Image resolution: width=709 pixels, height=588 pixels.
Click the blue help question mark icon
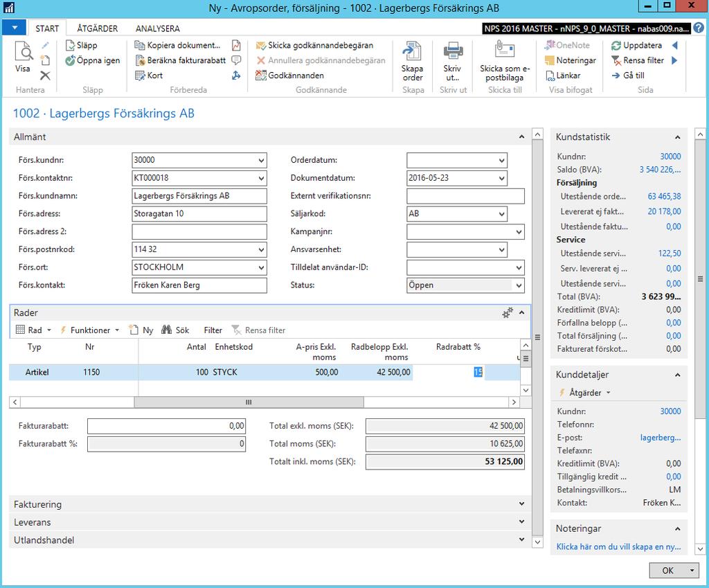pyautogui.click(x=699, y=28)
